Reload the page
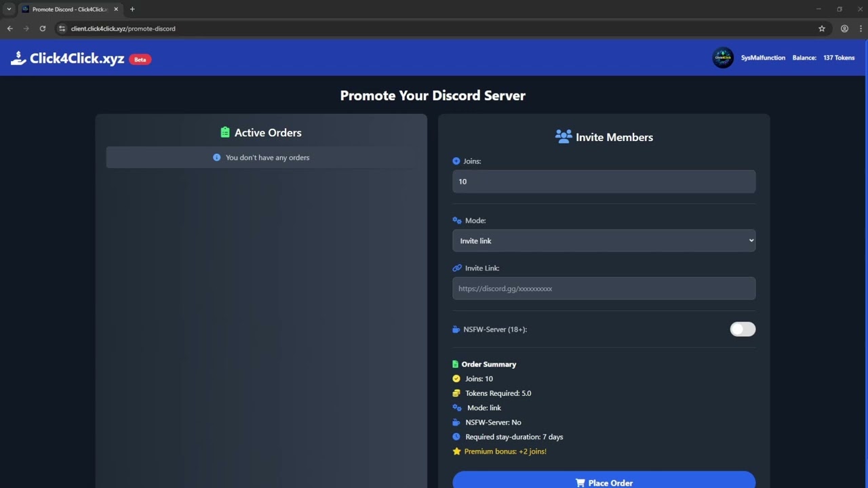This screenshot has height=488, width=868. click(42, 28)
